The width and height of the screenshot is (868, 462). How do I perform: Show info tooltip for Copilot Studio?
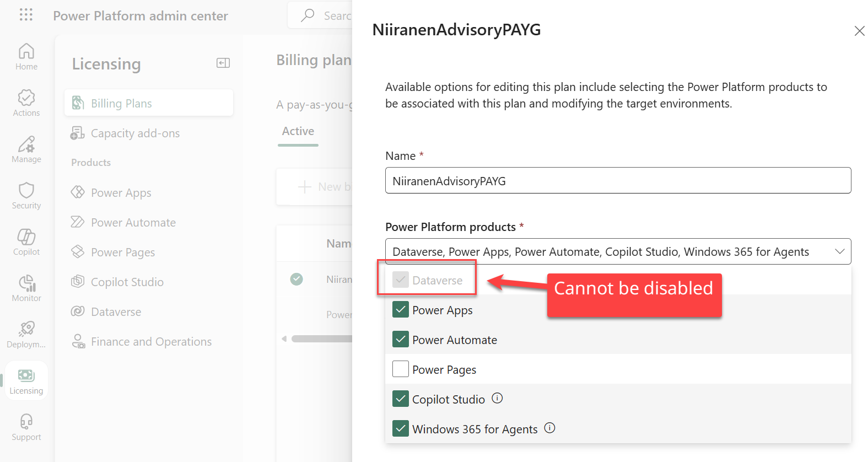497,398
